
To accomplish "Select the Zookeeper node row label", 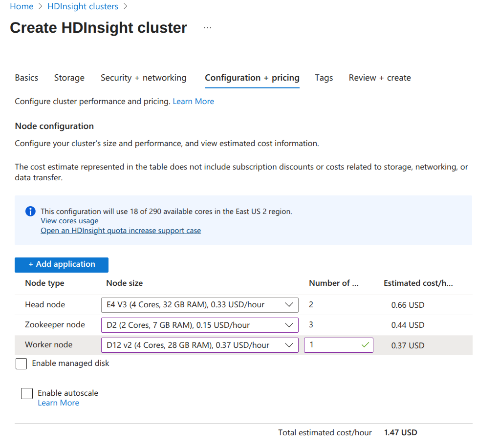I will [x=55, y=325].
